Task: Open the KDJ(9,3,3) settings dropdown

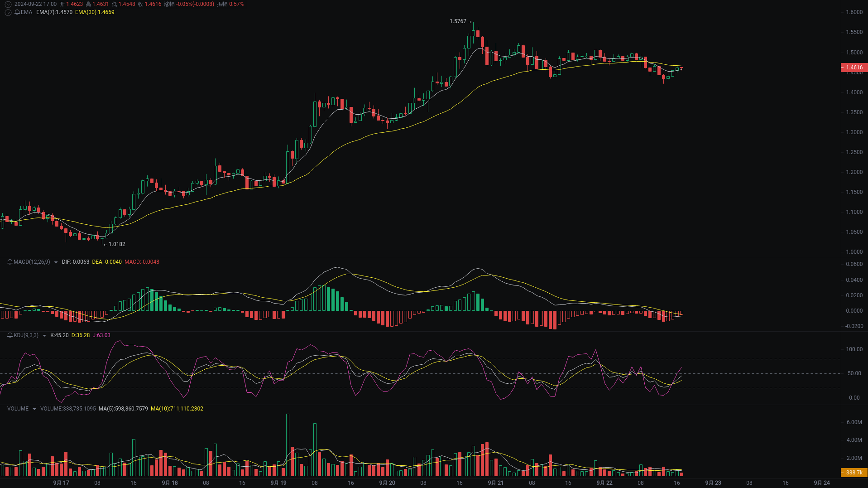Action: click(44, 336)
